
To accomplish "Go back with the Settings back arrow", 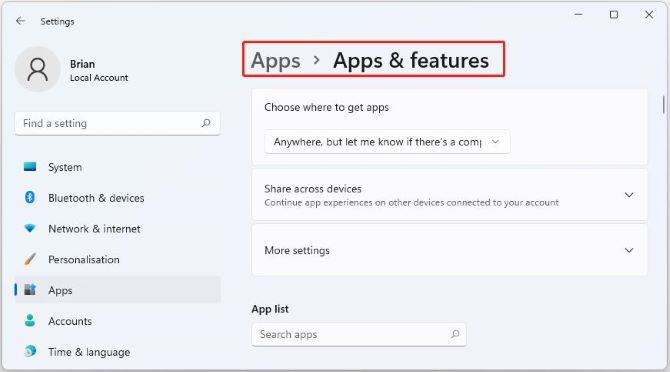I will pos(20,21).
